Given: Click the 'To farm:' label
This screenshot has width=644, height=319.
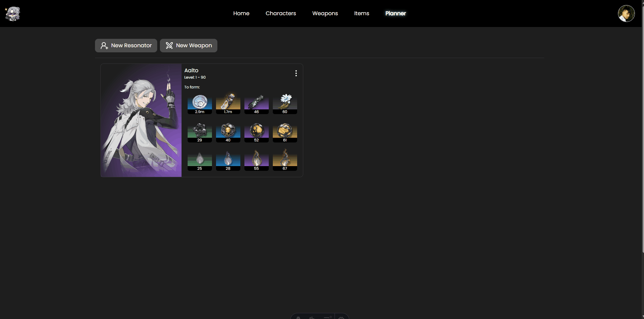Looking at the screenshot, I should coord(192,87).
